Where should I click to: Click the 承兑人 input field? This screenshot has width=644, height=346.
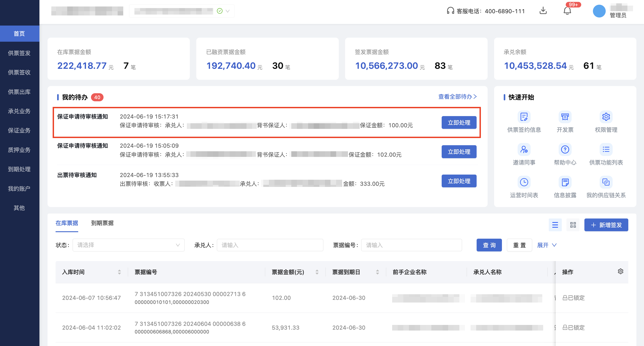270,245
